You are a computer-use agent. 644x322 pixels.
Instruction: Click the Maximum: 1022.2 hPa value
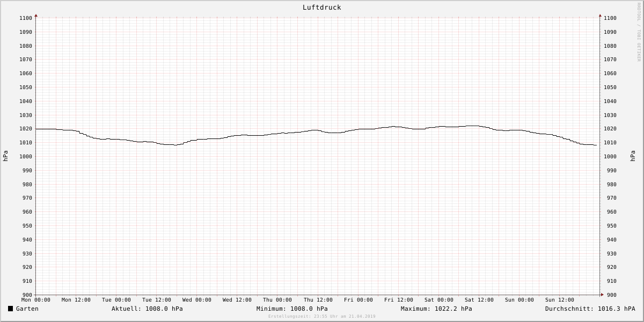click(436, 309)
